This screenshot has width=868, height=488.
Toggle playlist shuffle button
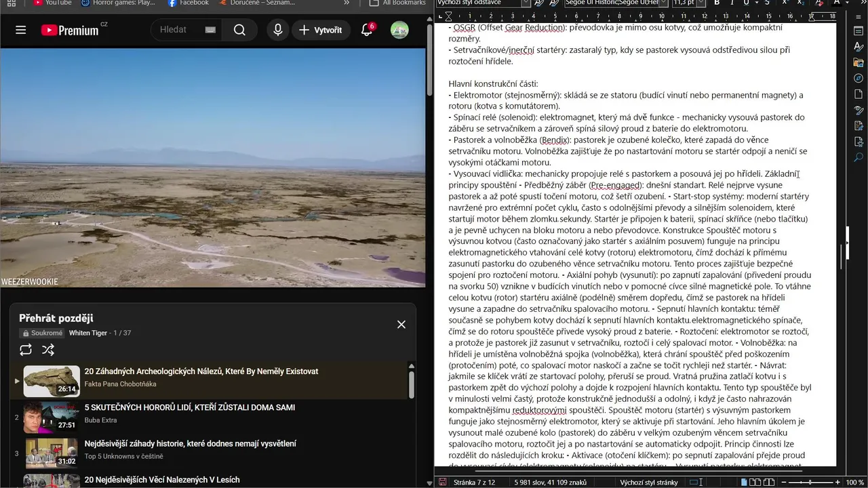point(48,350)
